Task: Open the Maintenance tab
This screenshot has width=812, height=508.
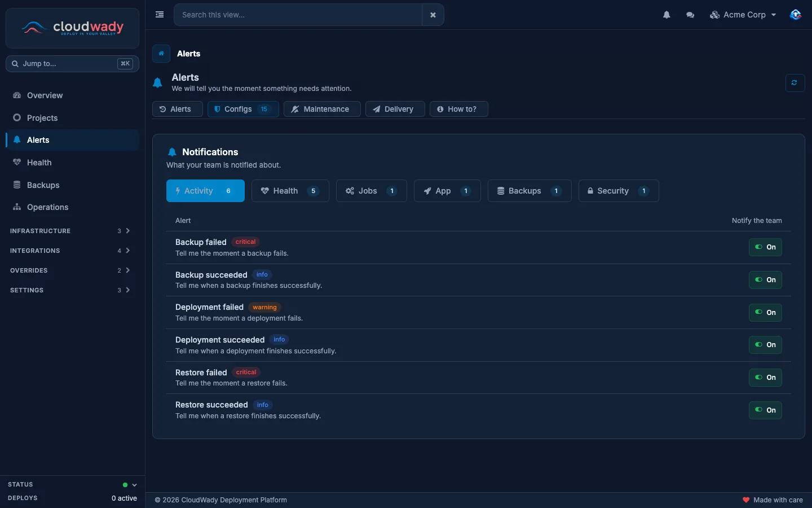Action: point(321,109)
